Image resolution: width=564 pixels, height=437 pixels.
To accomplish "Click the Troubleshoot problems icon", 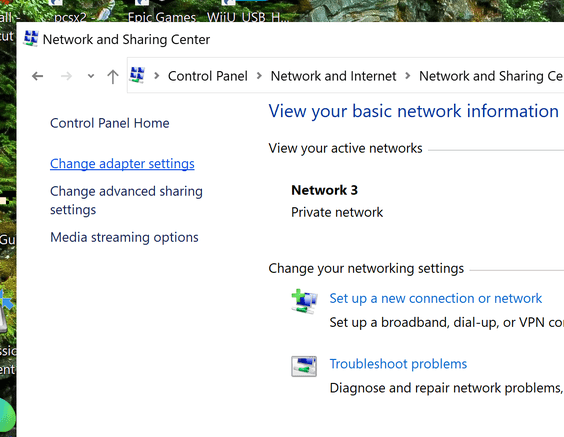I will [x=304, y=366].
